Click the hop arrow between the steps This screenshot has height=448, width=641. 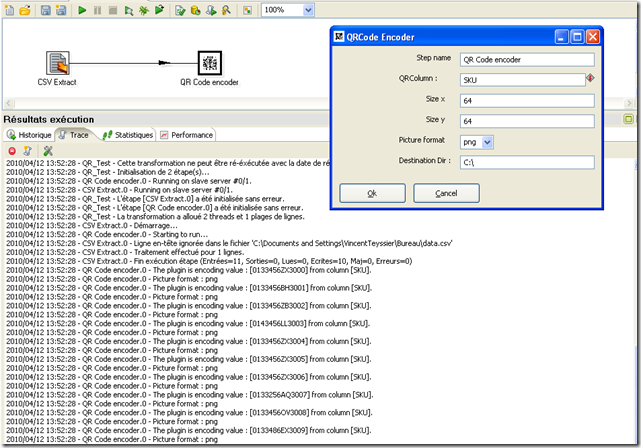pos(164,63)
